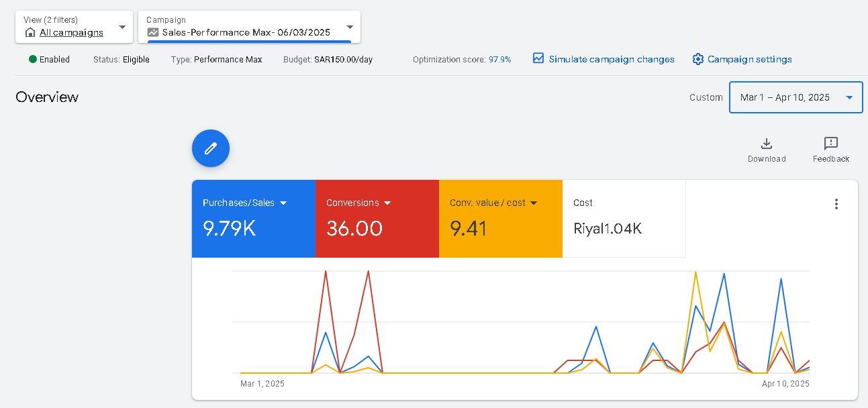Change the Purchases/Sales metric dropdown
Image resolution: width=868 pixels, height=408 pixels.
tap(283, 203)
